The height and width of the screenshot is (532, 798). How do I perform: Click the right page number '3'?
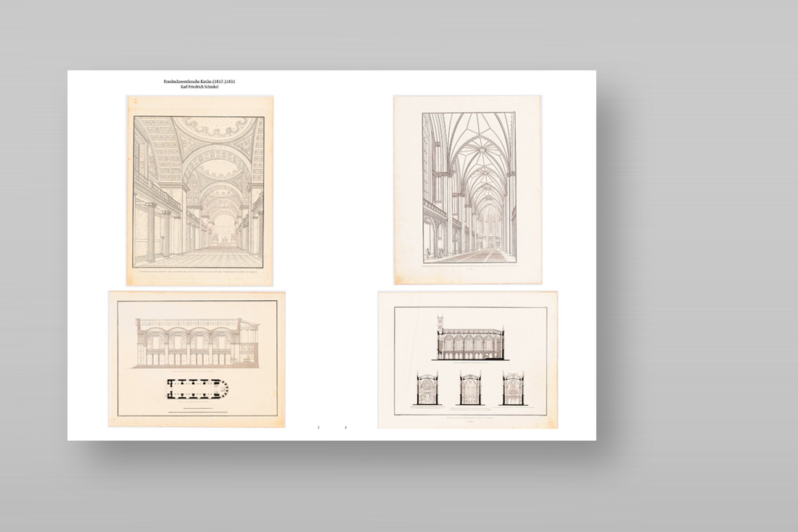[345, 428]
